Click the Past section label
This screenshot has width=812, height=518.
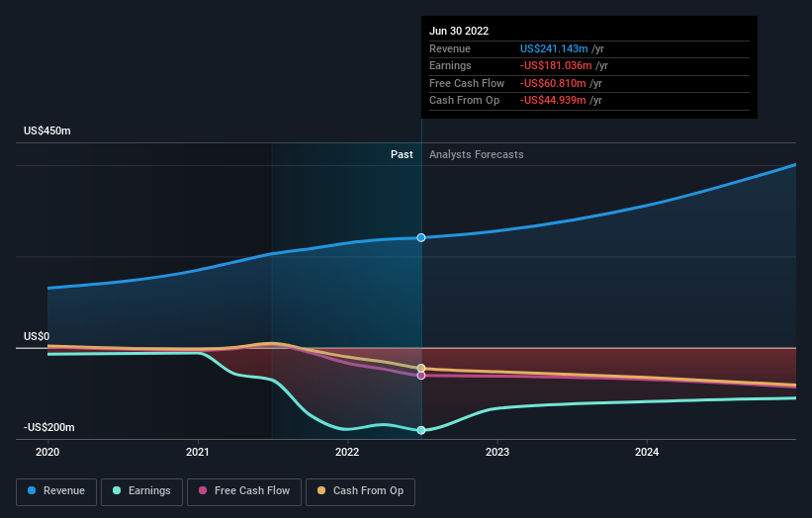pos(402,154)
